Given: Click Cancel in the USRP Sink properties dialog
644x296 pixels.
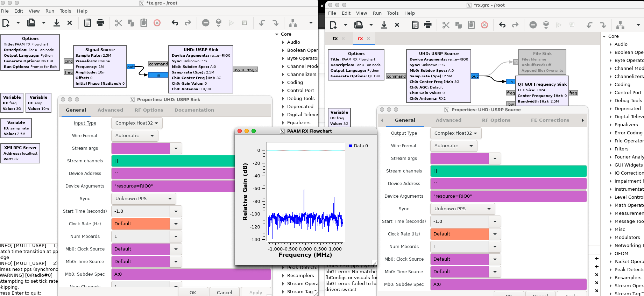Looking at the screenshot, I should 224,292.
